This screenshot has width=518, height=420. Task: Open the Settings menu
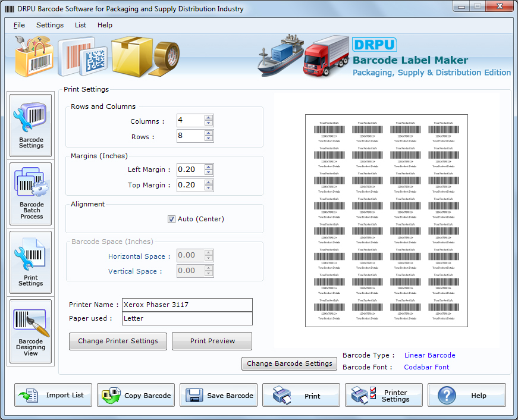pos(50,25)
